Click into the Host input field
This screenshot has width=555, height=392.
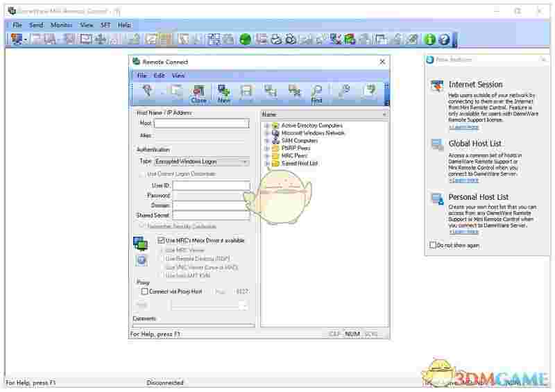[x=202, y=123]
